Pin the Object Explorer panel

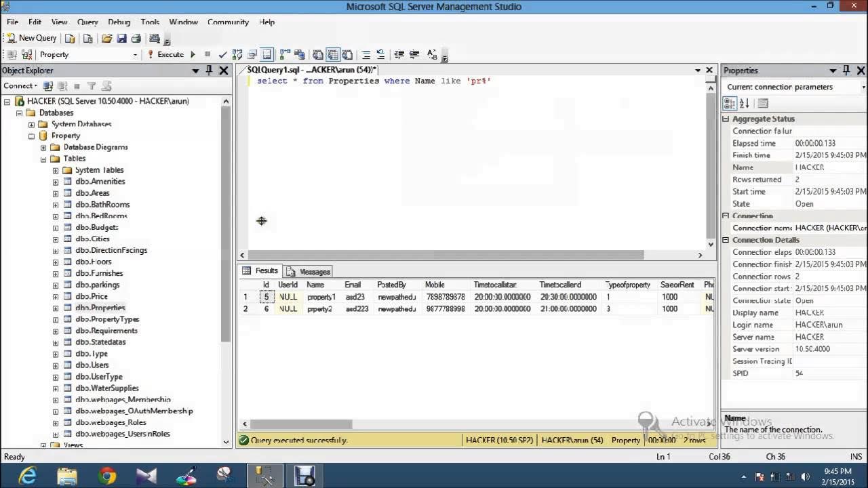[x=209, y=70]
